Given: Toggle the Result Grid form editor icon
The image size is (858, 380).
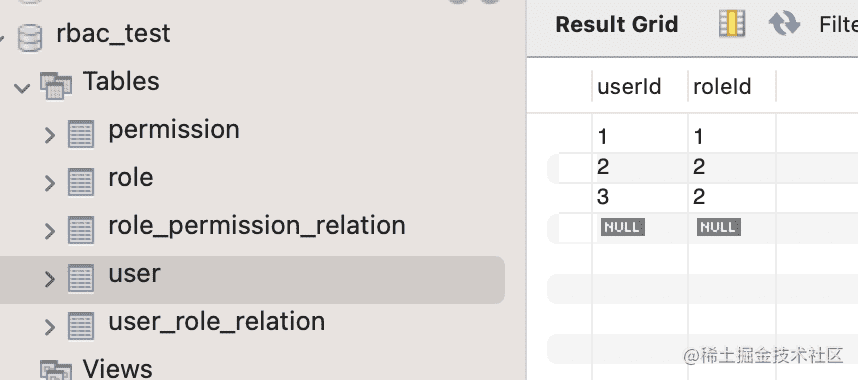Looking at the screenshot, I should click(732, 24).
